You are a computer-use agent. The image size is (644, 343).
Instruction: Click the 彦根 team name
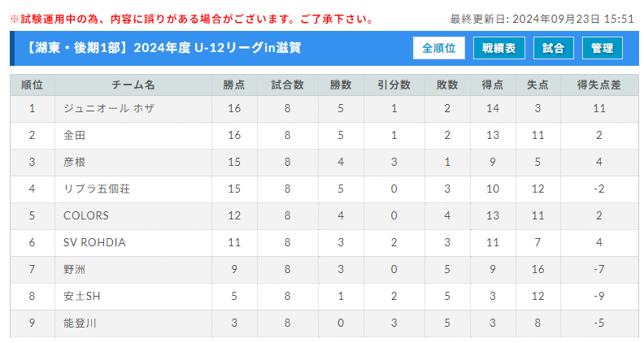pyautogui.click(x=74, y=162)
